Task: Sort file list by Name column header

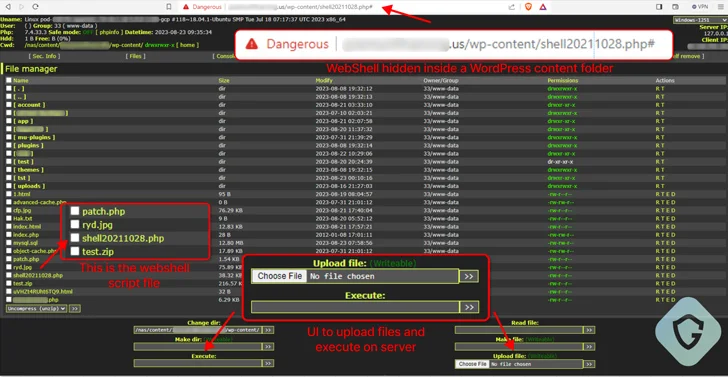Action: pyautogui.click(x=20, y=80)
